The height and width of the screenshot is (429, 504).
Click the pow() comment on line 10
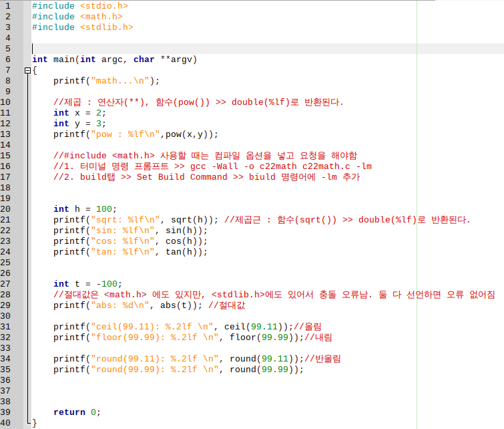point(198,102)
